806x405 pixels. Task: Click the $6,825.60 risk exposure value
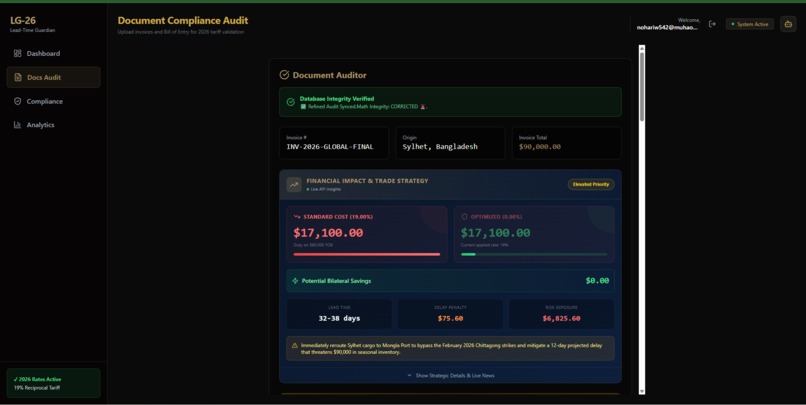[x=561, y=319]
